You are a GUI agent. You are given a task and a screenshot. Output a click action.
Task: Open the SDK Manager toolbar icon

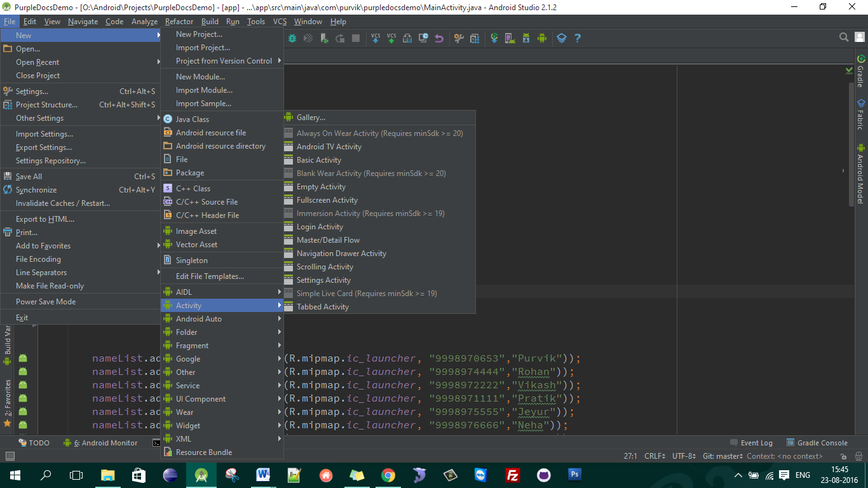tap(526, 38)
